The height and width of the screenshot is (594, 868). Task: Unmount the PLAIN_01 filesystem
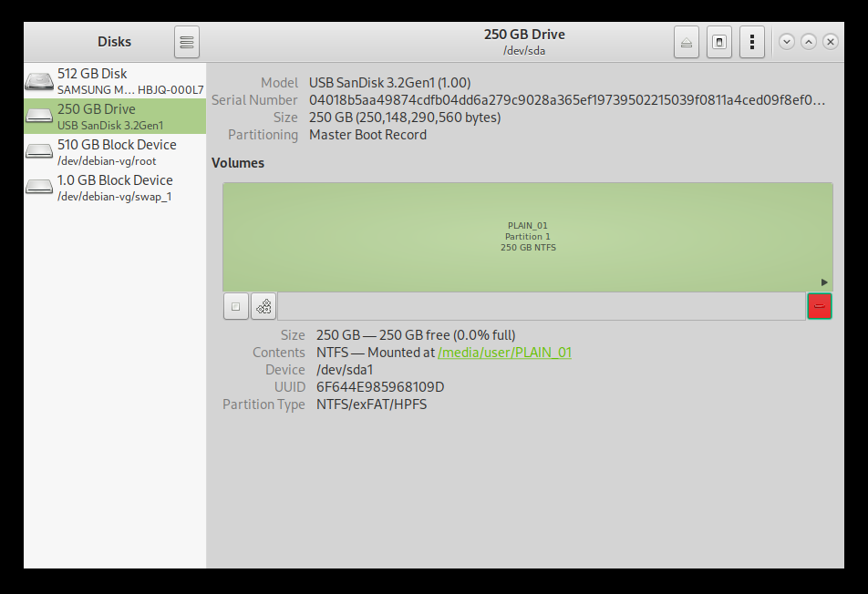[x=235, y=306]
